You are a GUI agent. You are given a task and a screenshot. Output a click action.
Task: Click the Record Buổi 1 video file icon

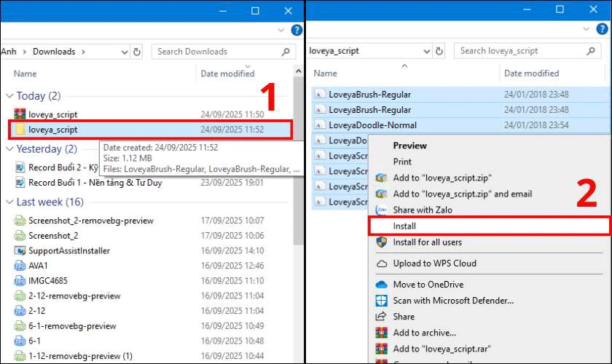click(x=20, y=182)
